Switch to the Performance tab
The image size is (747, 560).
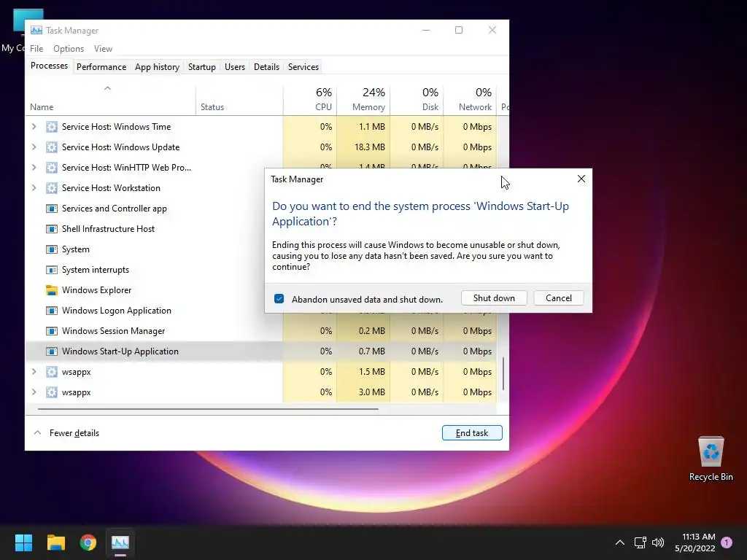coord(101,67)
